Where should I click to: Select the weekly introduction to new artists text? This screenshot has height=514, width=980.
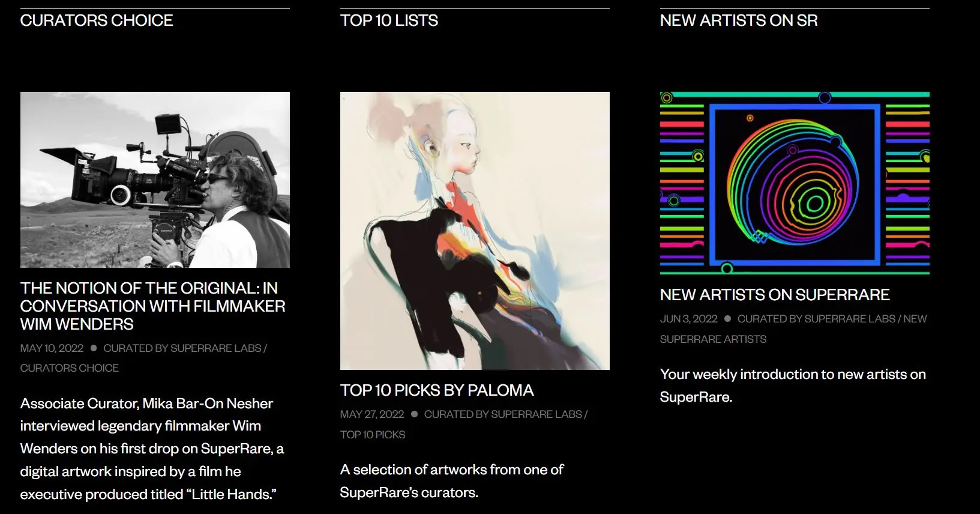tap(793, 385)
